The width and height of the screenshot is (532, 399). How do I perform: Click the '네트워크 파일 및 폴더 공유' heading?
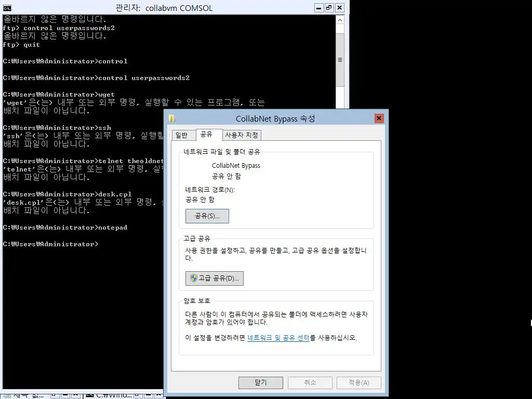coord(222,152)
